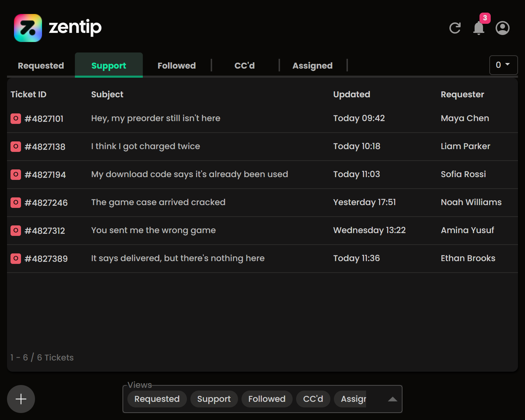Open the notifications bell
The width and height of the screenshot is (525, 420).
point(479,28)
